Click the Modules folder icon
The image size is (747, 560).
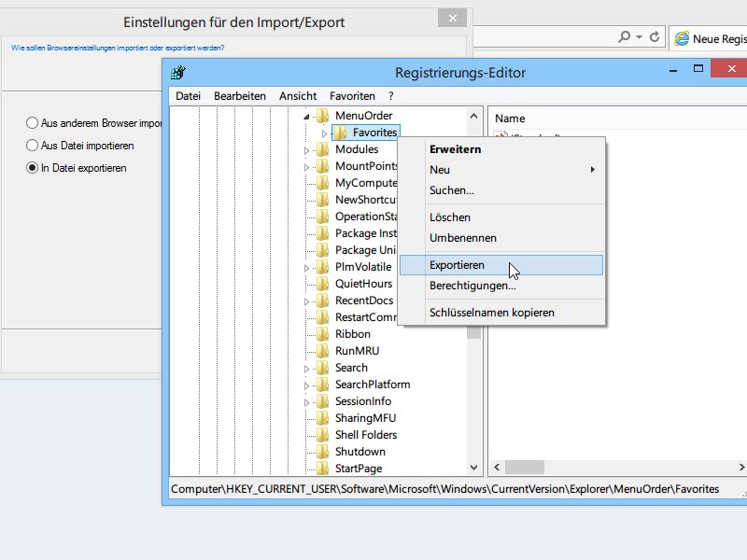(x=323, y=149)
